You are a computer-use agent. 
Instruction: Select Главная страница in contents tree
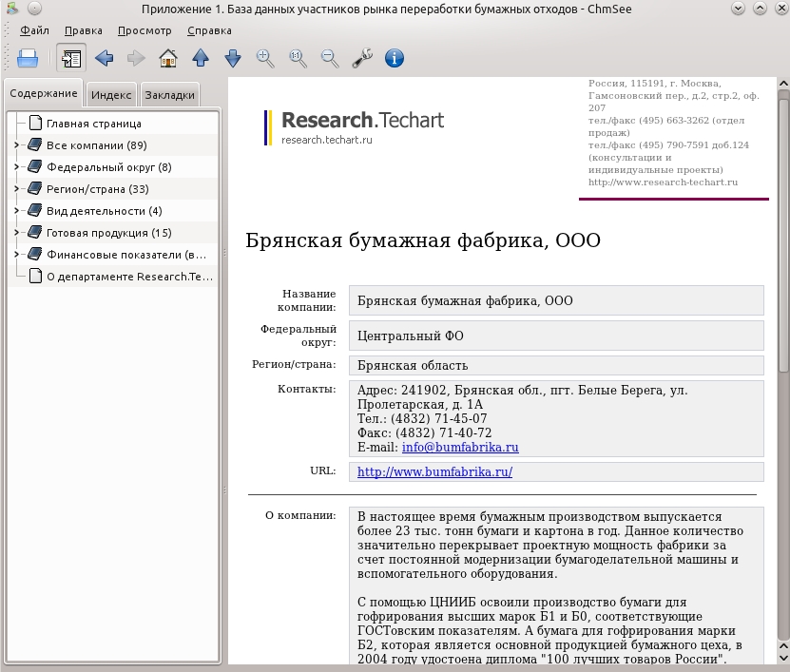click(x=94, y=124)
